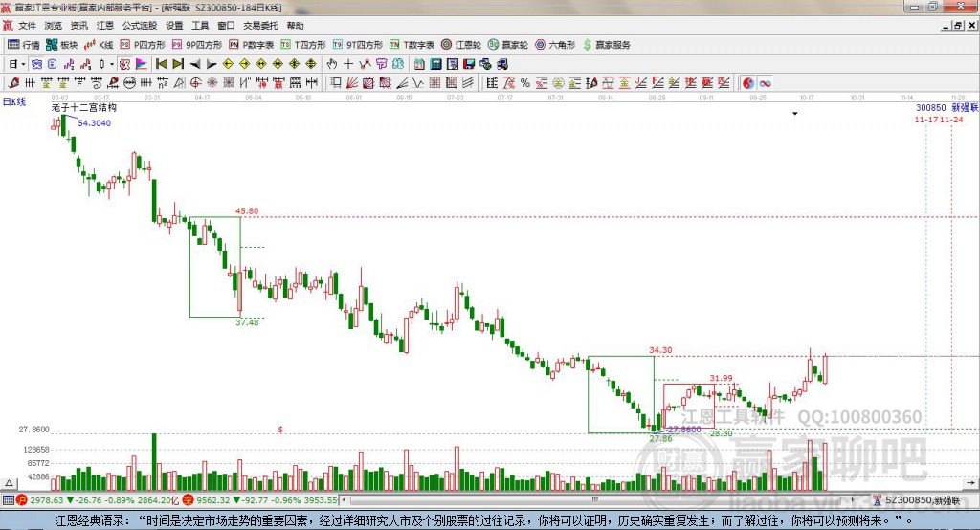Open the 江恩 menu

point(105,26)
